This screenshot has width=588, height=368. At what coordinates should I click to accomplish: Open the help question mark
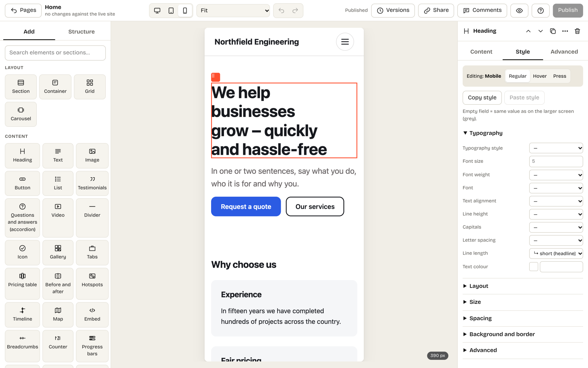(x=540, y=11)
